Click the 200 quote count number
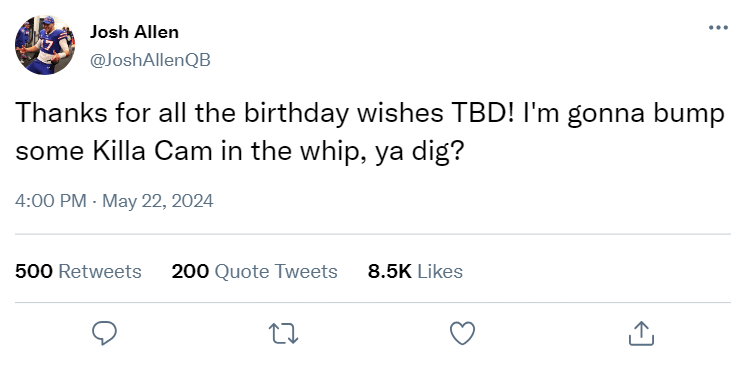746x378 pixels. tap(190, 271)
